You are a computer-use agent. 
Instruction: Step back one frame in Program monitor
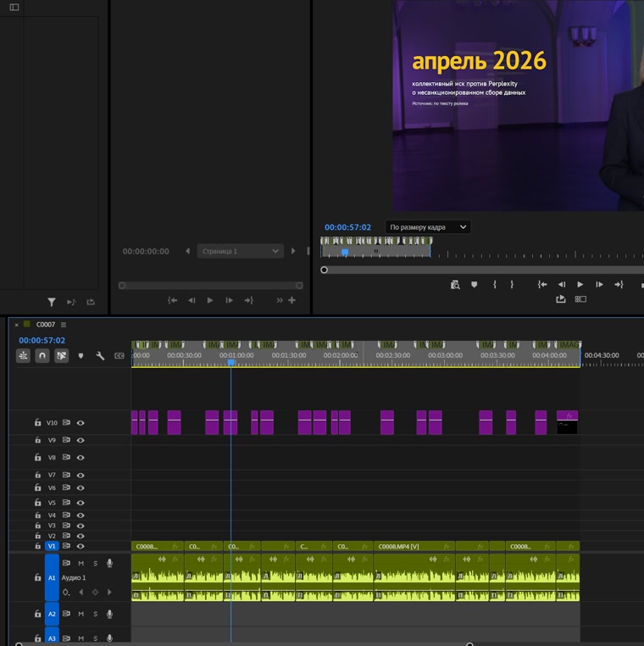[x=561, y=285]
